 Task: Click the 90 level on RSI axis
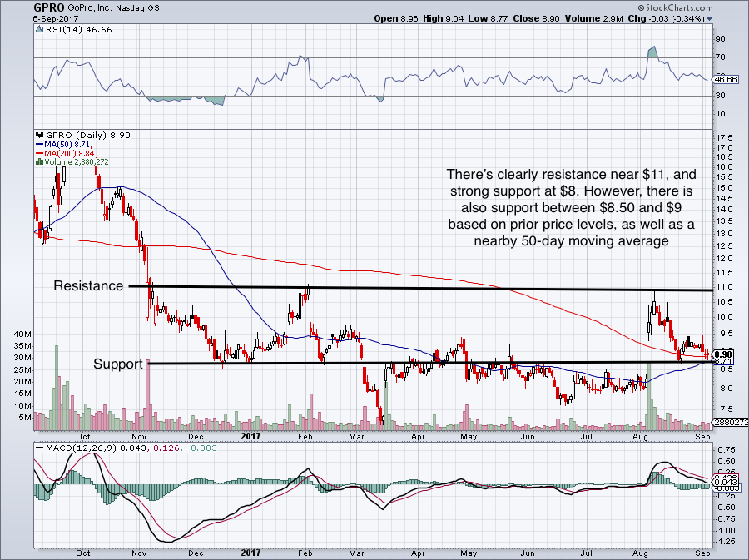(x=721, y=38)
